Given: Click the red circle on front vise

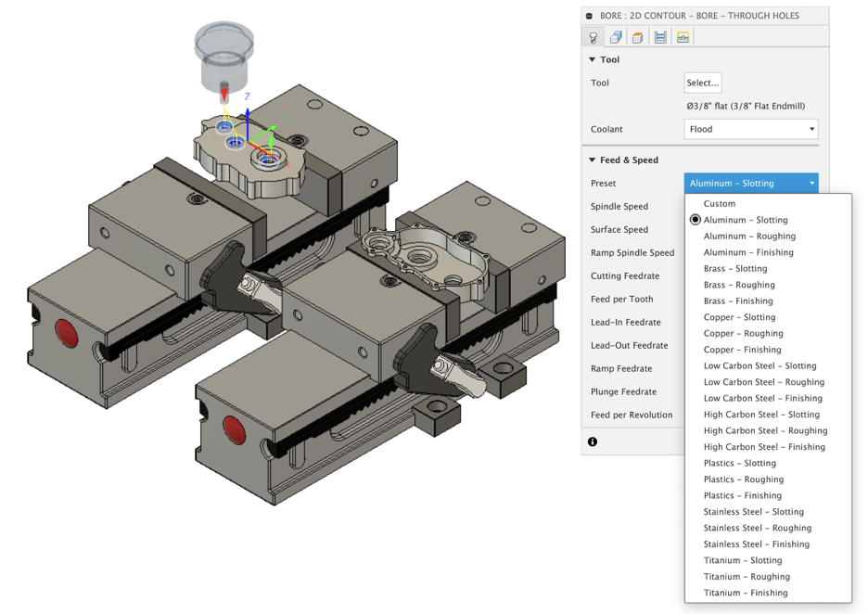Looking at the screenshot, I should coord(233,430).
